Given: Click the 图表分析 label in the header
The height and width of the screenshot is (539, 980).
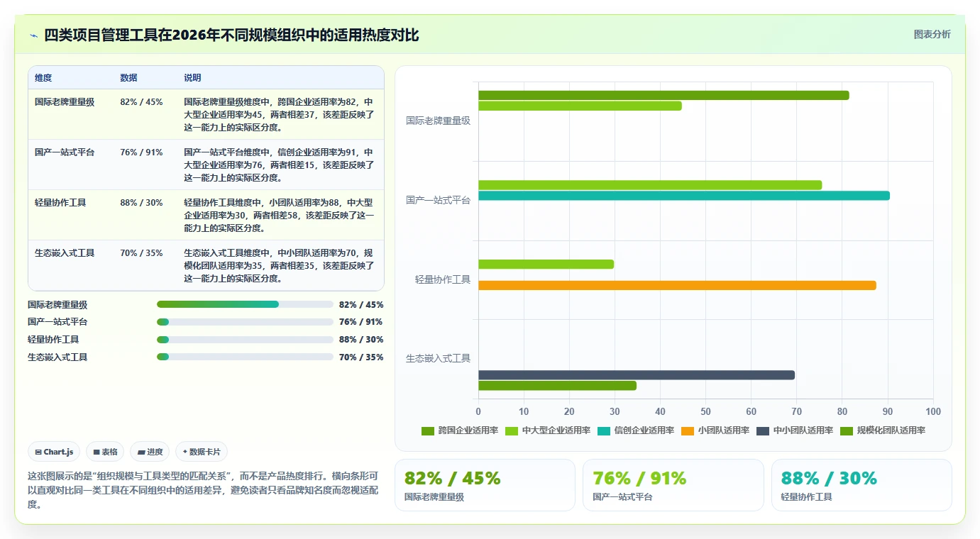Looking at the screenshot, I should (932, 34).
